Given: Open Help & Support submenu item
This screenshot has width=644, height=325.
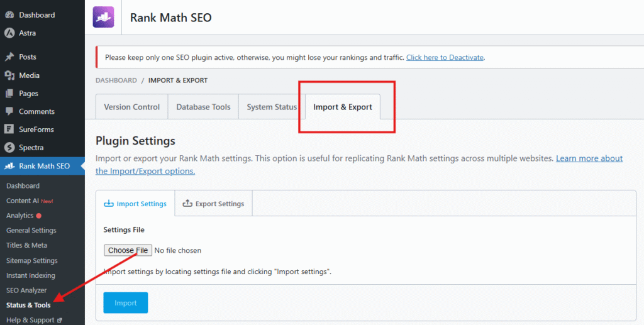Looking at the screenshot, I should (x=30, y=320).
